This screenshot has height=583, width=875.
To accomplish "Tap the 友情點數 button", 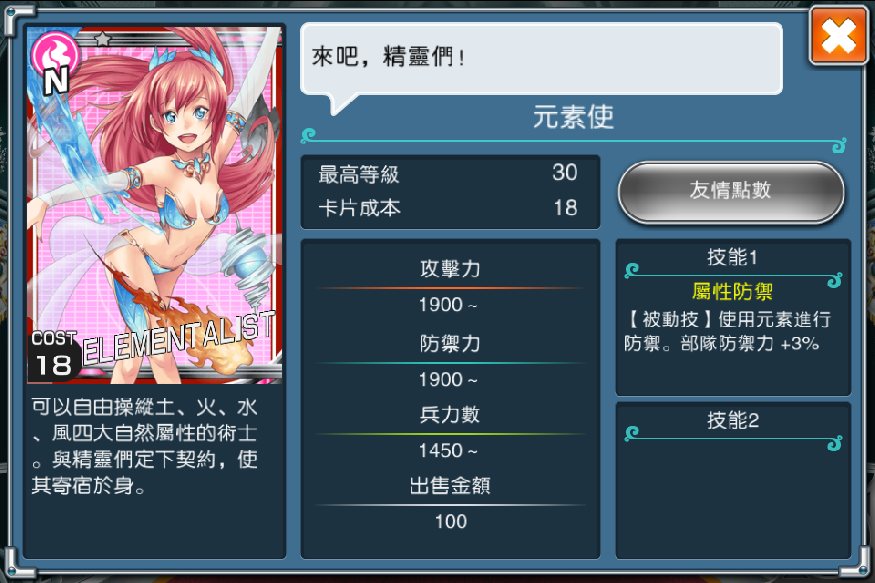I will point(731,192).
